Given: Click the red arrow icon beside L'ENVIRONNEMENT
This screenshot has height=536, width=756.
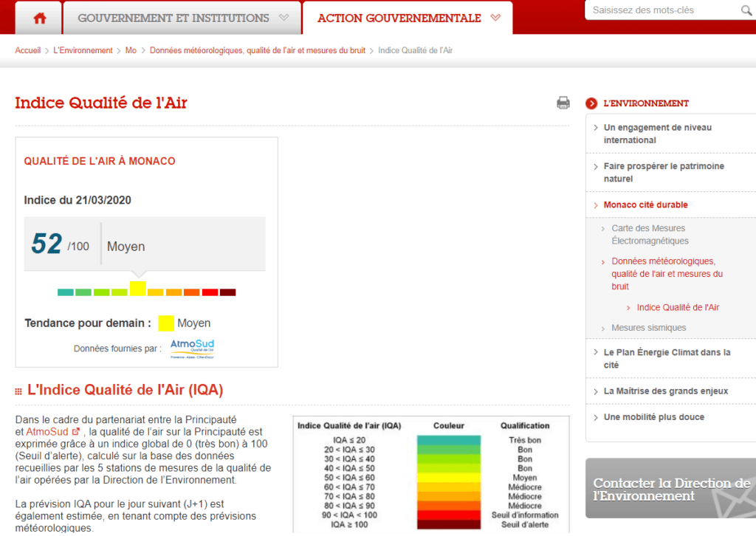Looking at the screenshot, I should click(x=591, y=103).
